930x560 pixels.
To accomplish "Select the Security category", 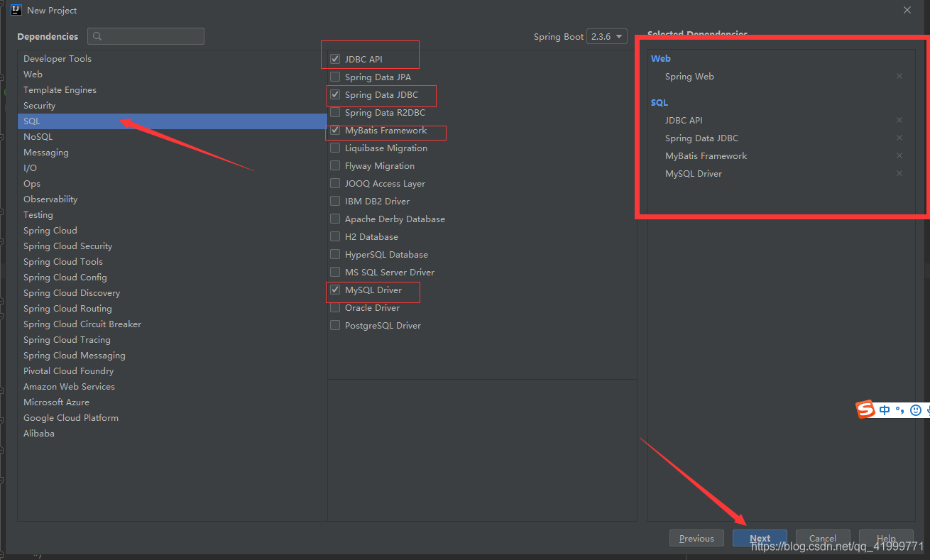I will click(172, 105).
